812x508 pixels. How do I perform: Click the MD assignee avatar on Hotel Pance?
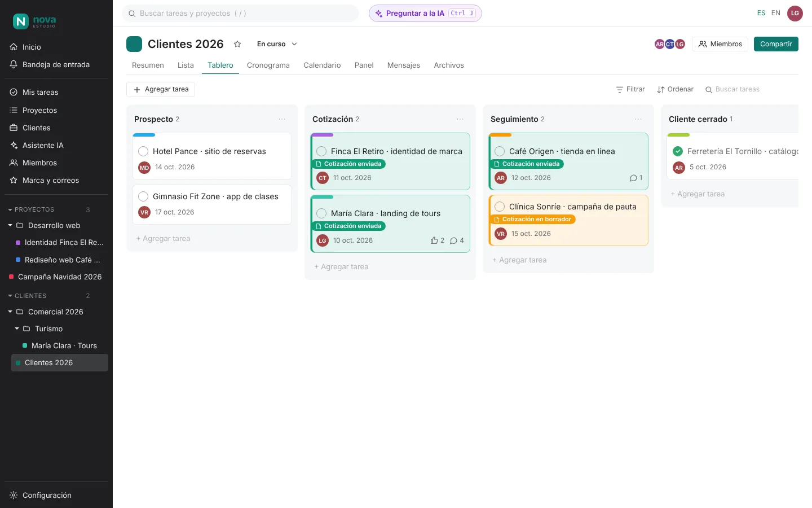click(x=144, y=168)
